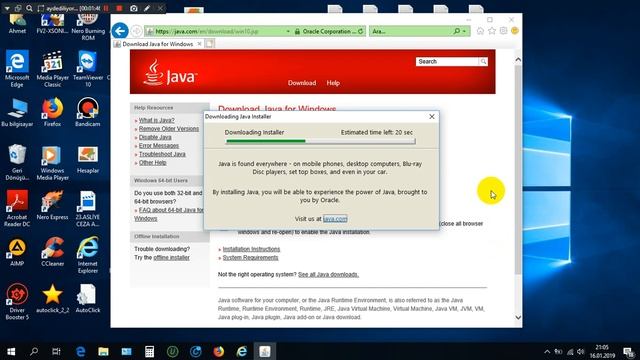
Task: Open the browser home icon
Action: 480,31
